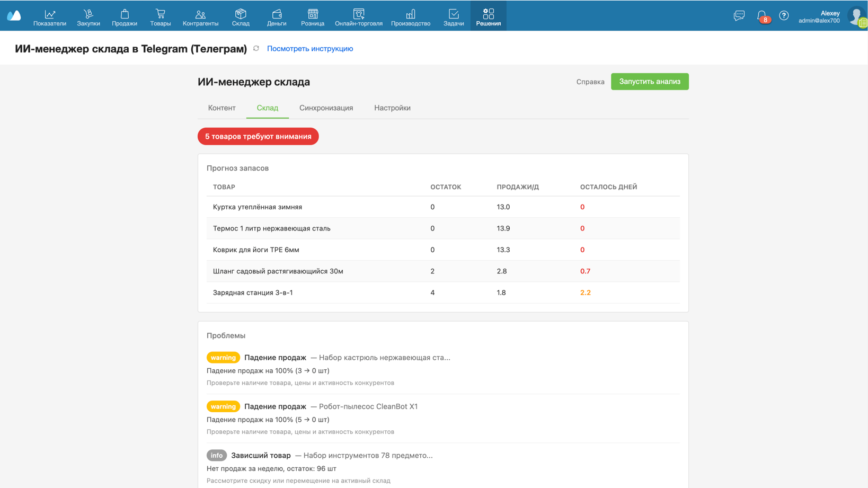This screenshot has width=868, height=488.
Task: Open the Товары cart icon
Action: (160, 14)
